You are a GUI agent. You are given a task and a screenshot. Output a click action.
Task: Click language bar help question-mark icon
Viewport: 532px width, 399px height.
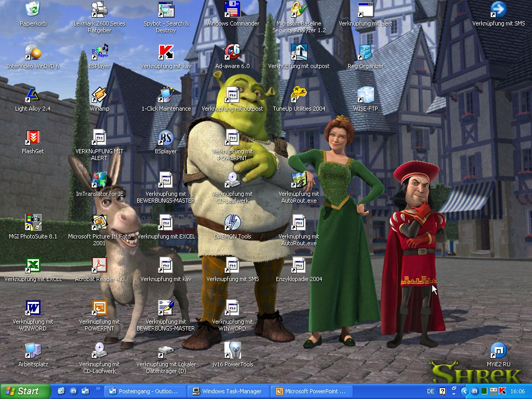[x=443, y=391]
